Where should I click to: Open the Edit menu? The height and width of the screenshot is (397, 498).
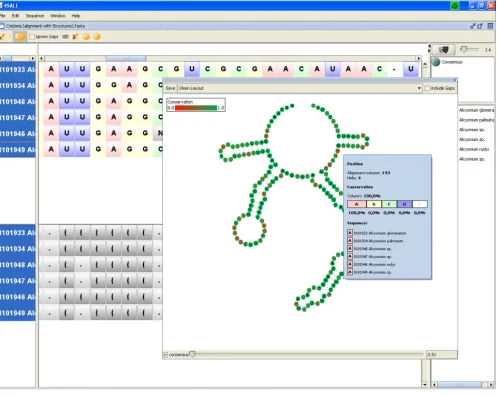[x=15, y=16]
